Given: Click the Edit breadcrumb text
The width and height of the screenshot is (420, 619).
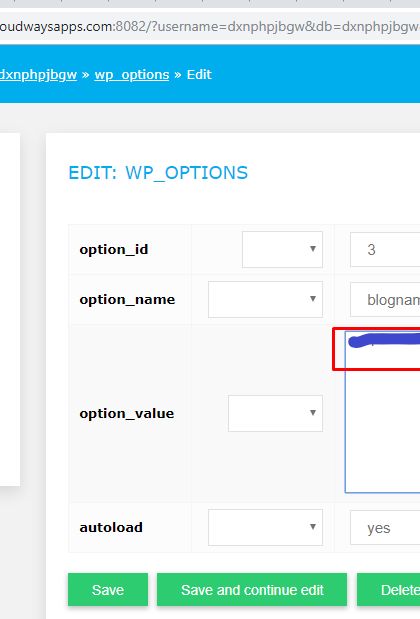Looking at the screenshot, I should 199,75.
